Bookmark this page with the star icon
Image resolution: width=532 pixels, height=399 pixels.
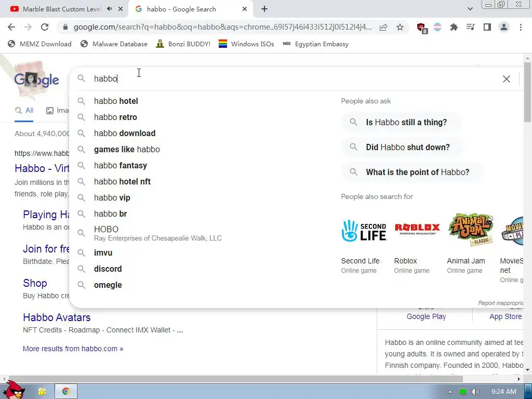400,27
